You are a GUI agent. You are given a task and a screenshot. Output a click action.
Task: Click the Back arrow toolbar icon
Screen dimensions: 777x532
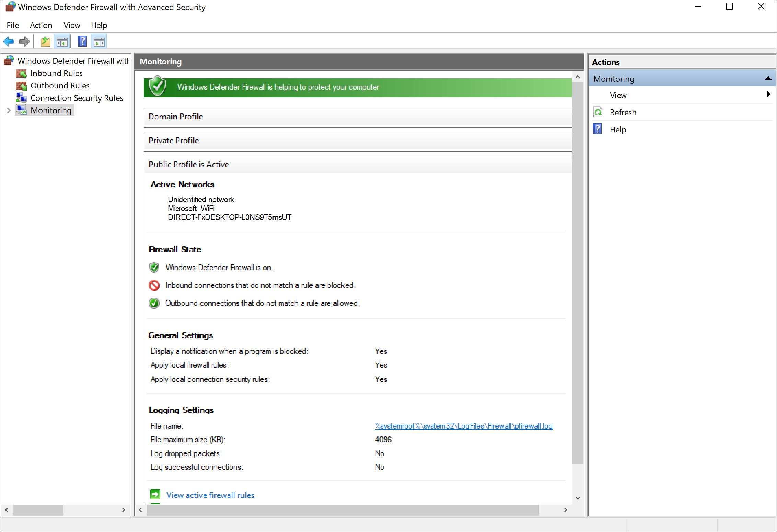pyautogui.click(x=9, y=42)
